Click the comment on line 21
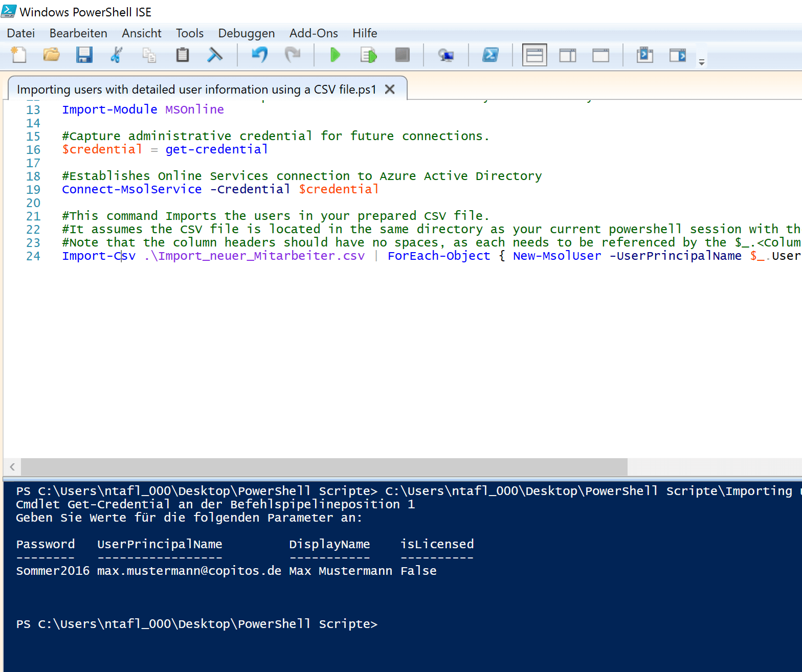 coord(276,216)
